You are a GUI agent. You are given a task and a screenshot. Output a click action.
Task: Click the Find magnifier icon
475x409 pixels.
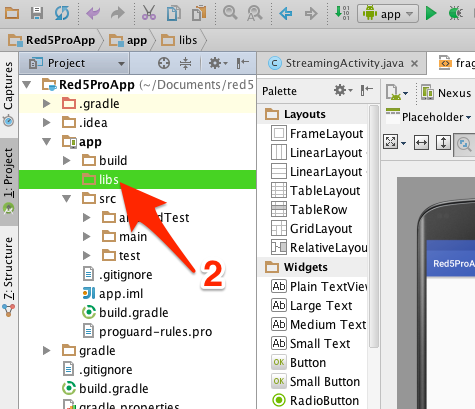pos(230,13)
